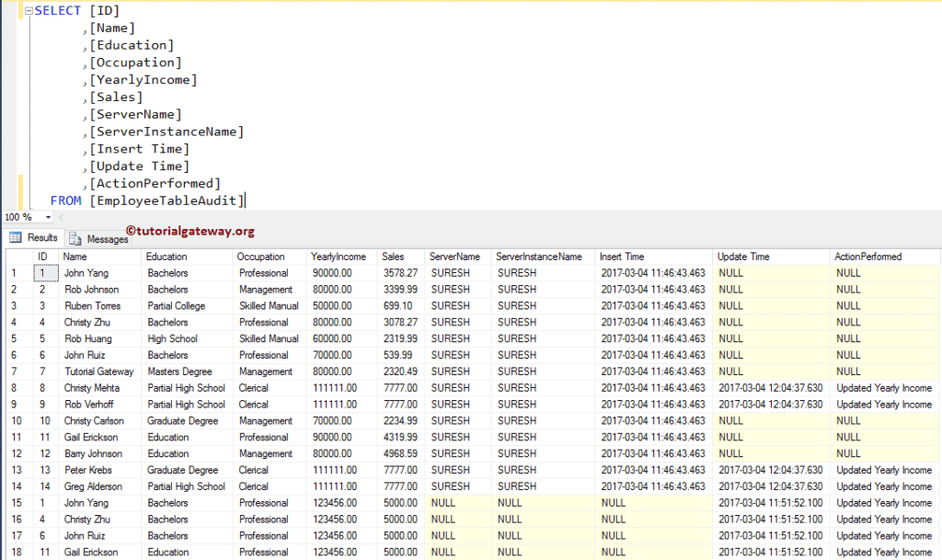
Task: Select row 15 using its row header
Action: coord(16,503)
